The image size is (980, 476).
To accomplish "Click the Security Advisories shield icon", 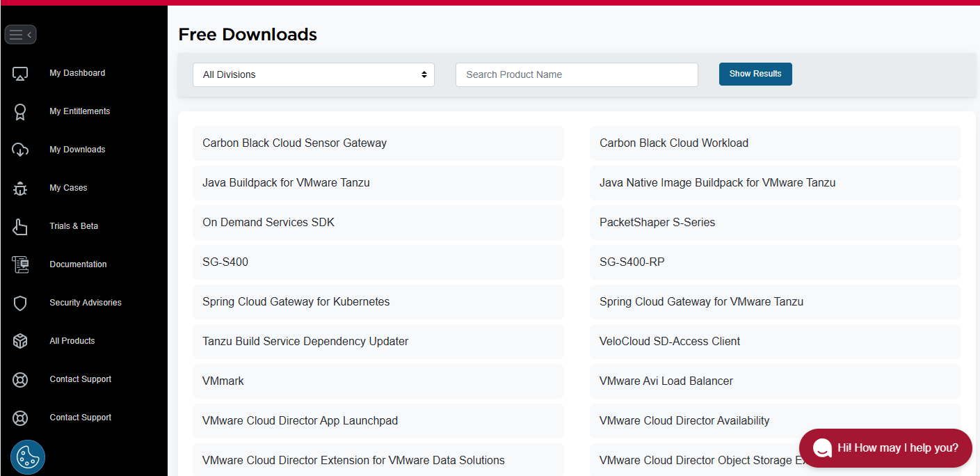I will [x=20, y=302].
